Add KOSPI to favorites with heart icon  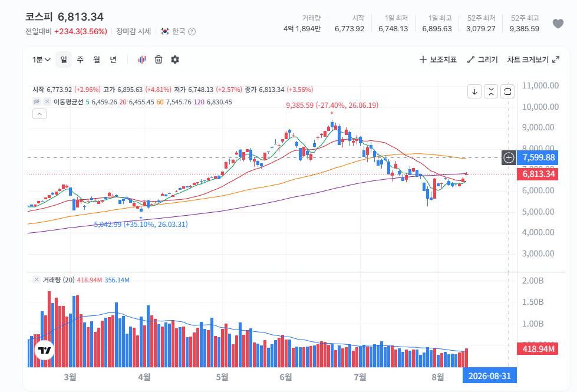click(558, 24)
